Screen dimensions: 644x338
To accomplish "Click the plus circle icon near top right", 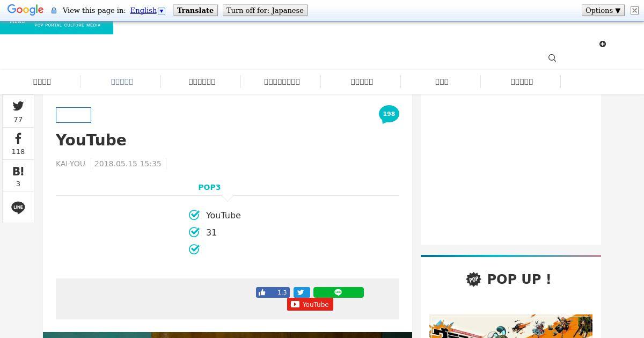I will (603, 44).
